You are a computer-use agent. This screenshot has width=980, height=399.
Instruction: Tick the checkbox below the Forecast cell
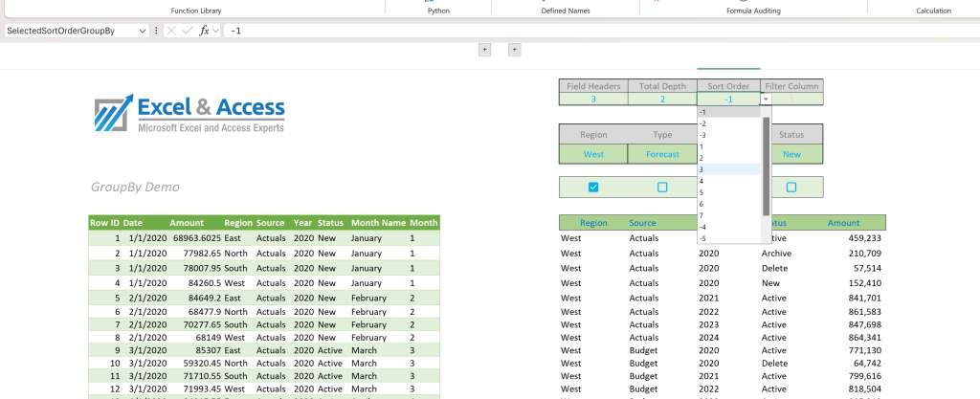click(662, 188)
